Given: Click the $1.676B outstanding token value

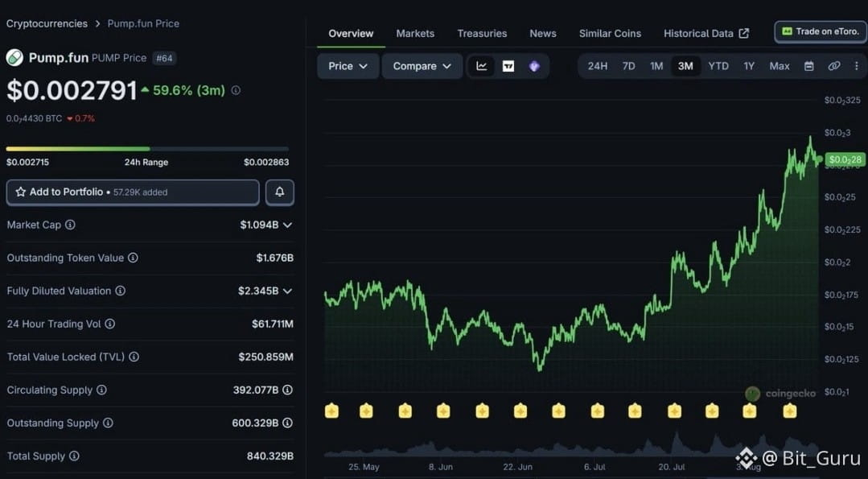Looking at the screenshot, I should tap(274, 258).
